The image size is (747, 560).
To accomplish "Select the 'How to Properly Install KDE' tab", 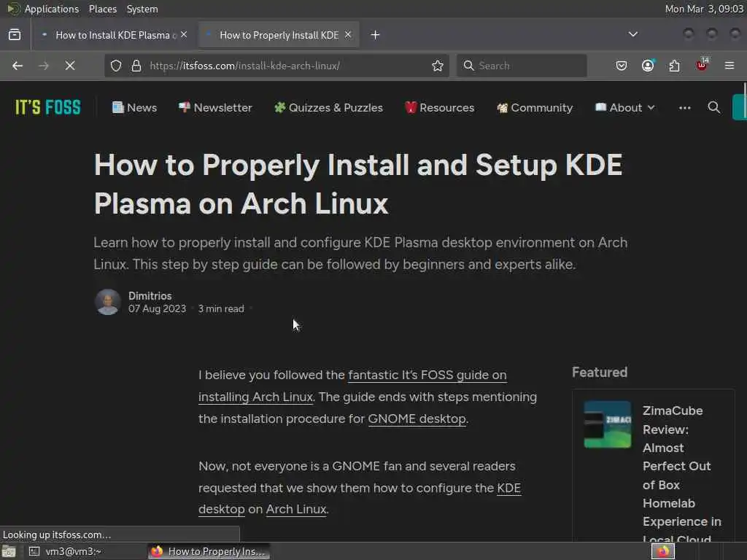I will 279,35.
